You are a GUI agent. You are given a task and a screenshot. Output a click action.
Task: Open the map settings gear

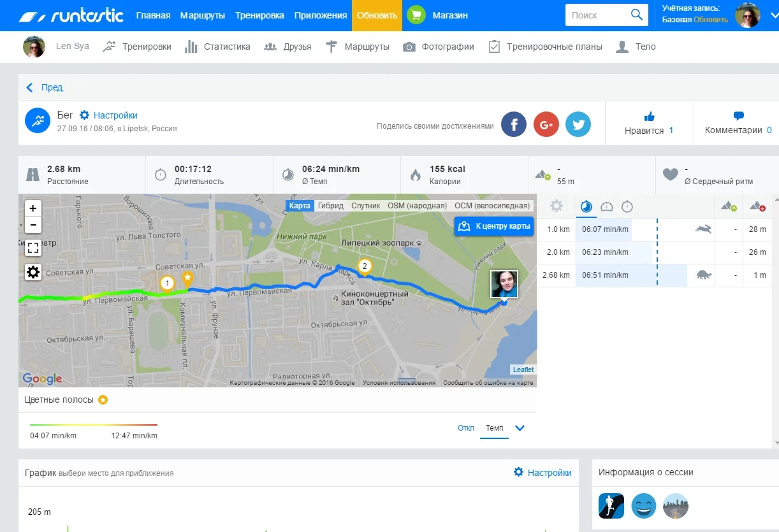pos(33,273)
